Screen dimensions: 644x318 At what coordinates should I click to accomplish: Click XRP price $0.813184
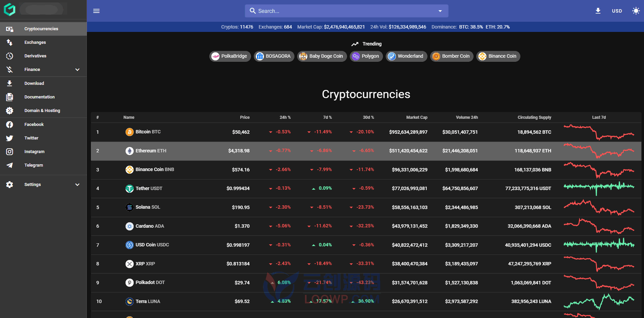(238, 264)
